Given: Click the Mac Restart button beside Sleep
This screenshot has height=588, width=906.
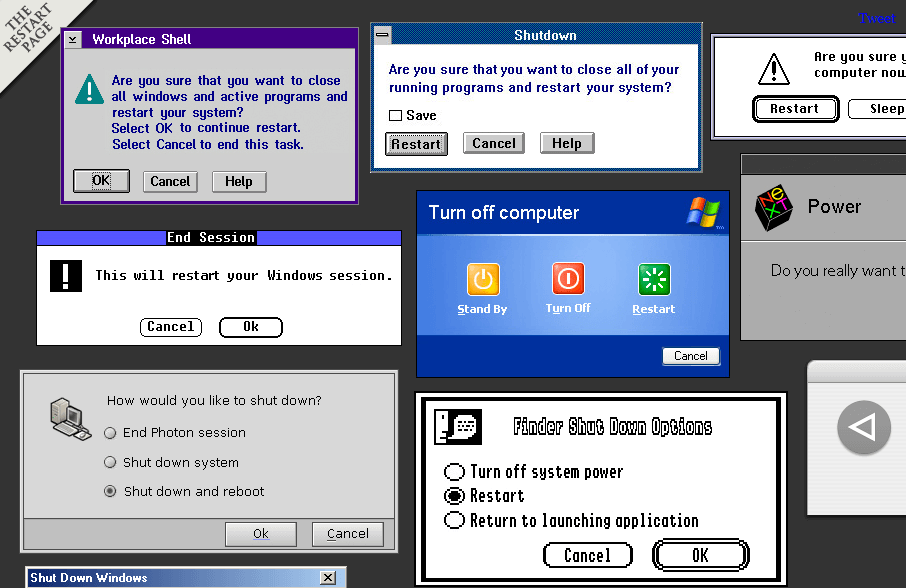Looking at the screenshot, I should pos(795,109).
